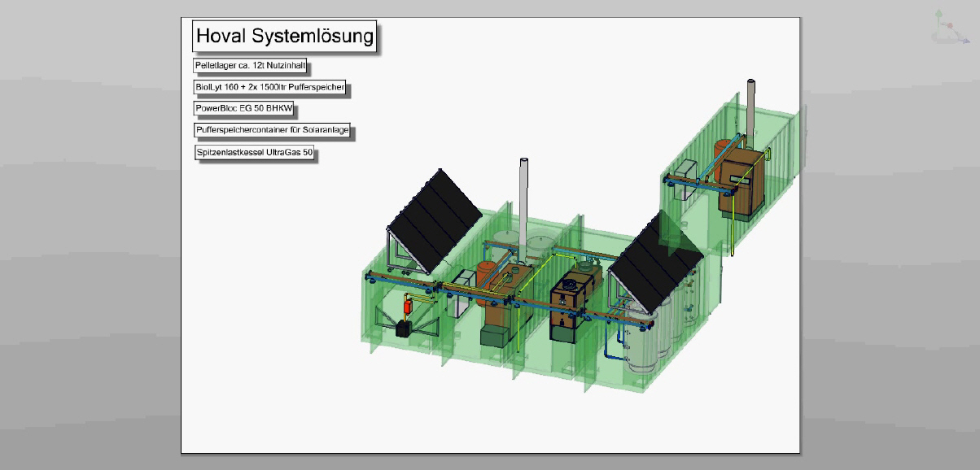Click the tall grey chimney in the center

tap(524, 195)
